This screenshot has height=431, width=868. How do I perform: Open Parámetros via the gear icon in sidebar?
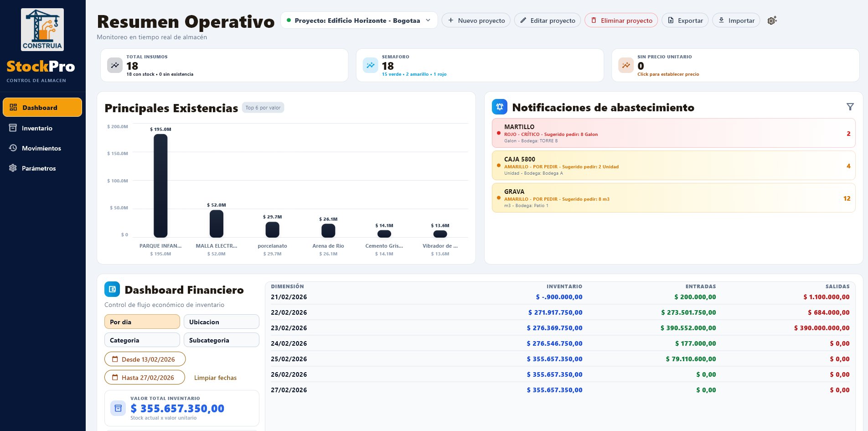(x=13, y=168)
